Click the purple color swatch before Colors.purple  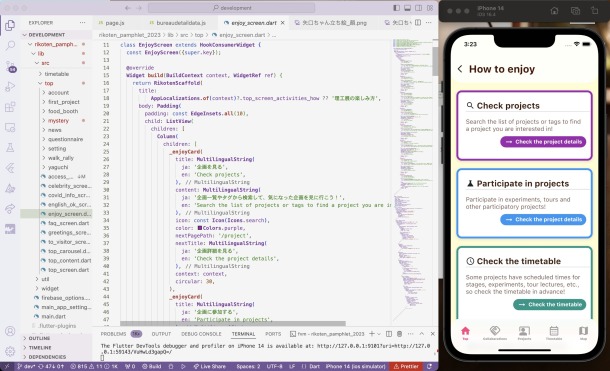(x=200, y=228)
